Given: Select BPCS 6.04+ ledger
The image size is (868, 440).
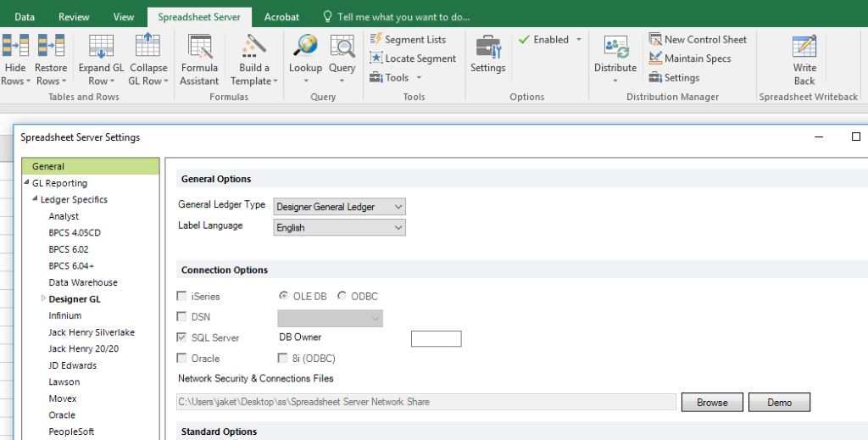Looking at the screenshot, I should pos(71,265).
